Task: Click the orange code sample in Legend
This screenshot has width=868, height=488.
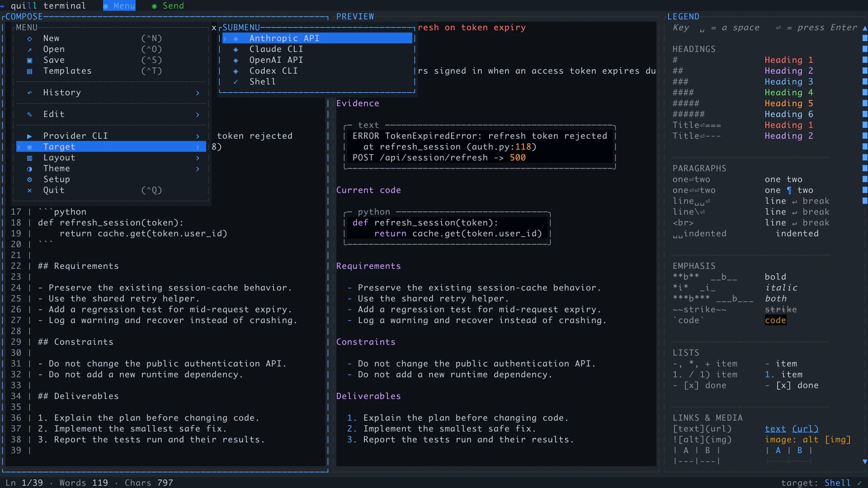Action: point(775,320)
